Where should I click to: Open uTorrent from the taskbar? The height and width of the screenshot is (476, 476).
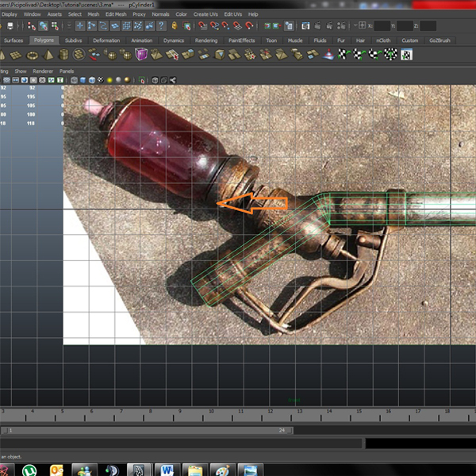[x=29, y=470]
